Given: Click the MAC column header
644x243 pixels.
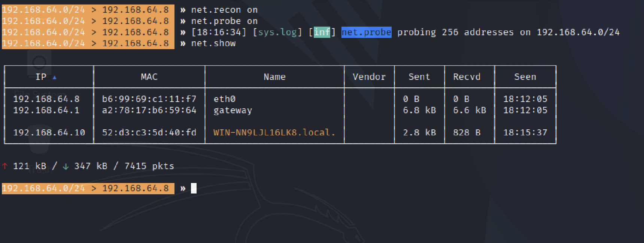Looking at the screenshot, I should [149, 77].
